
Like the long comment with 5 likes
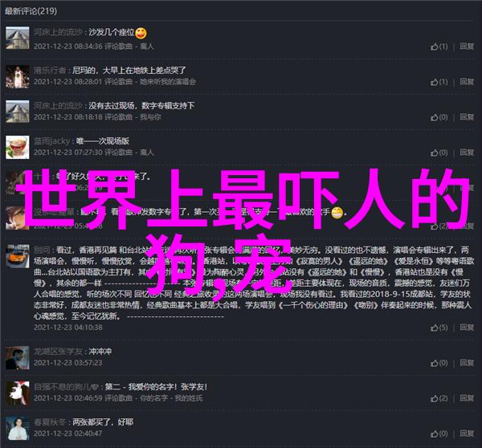439,328
